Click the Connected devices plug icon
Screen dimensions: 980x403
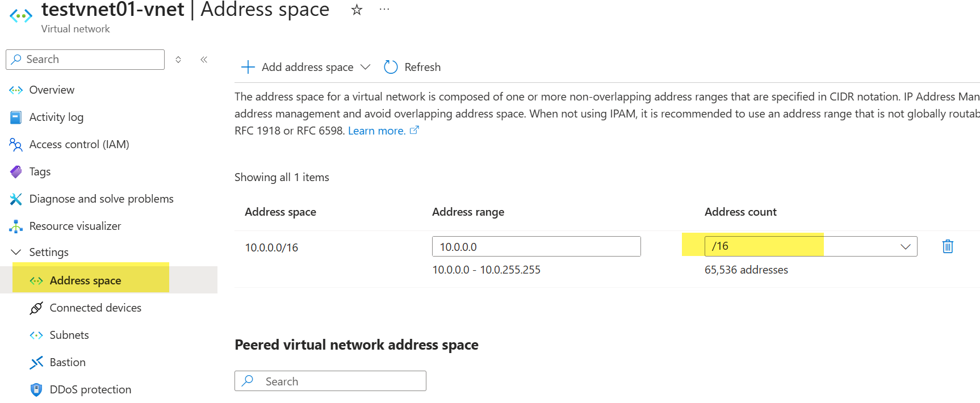pyautogui.click(x=36, y=308)
